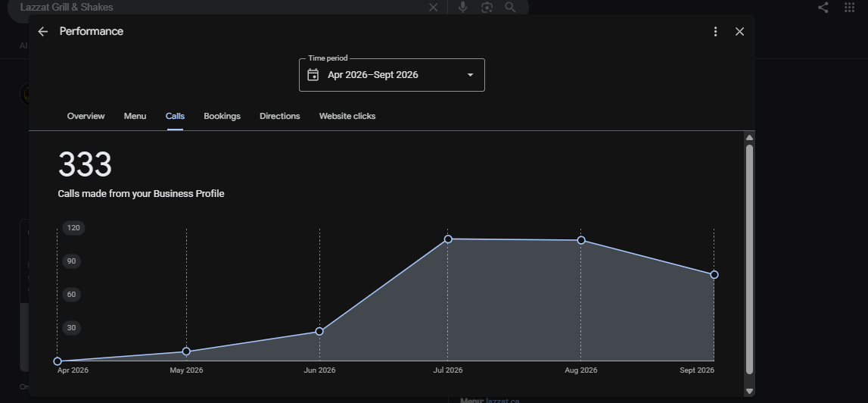Click the 30 axis label
Viewport: 868px width, 403px height.
(71, 327)
